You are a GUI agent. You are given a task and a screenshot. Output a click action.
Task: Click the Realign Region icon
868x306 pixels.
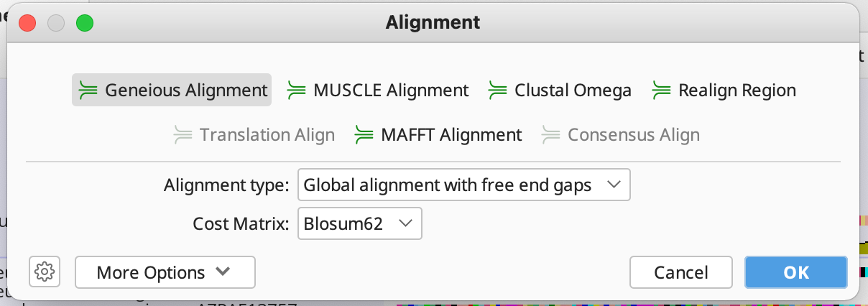[x=661, y=91]
